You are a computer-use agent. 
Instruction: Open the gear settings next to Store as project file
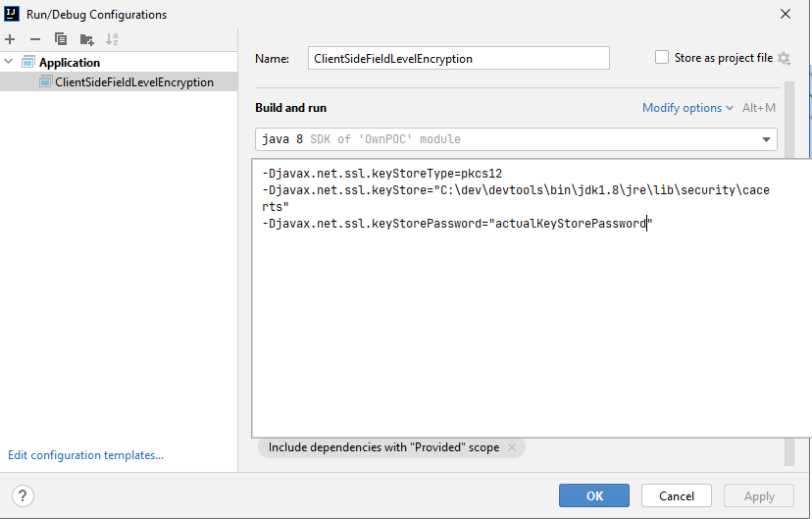(x=784, y=59)
